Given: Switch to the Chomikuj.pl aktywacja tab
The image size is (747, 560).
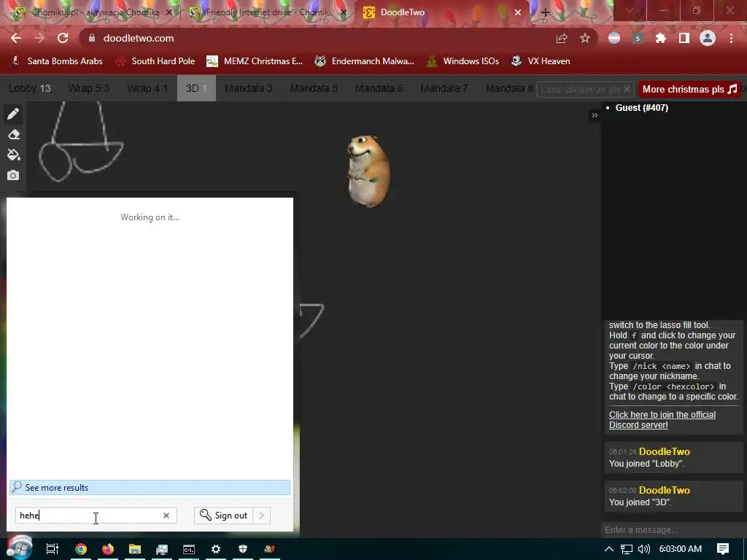Looking at the screenshot, I should [x=94, y=12].
